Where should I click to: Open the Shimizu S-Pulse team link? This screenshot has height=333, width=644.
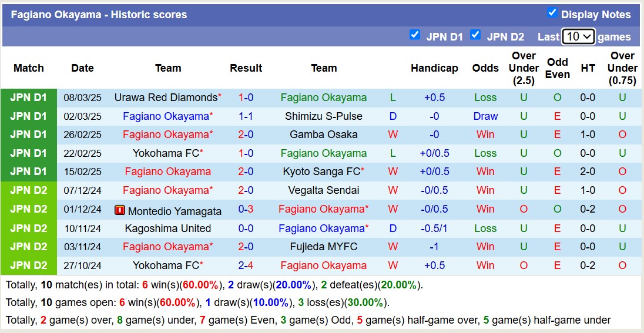pos(324,116)
